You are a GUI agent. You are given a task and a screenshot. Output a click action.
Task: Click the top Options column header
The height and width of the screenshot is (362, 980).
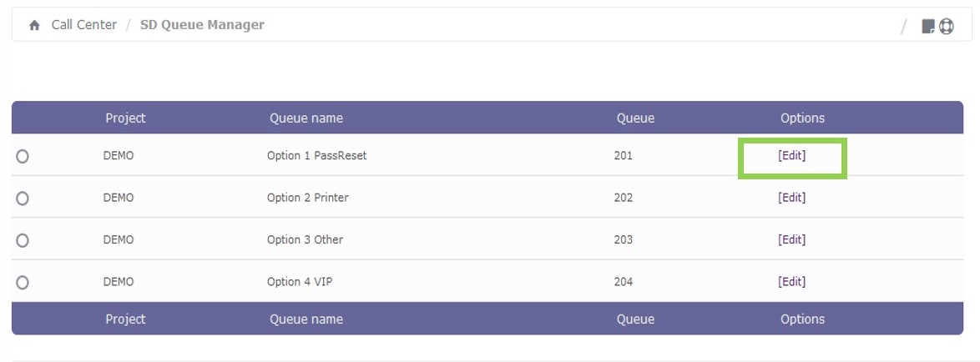click(x=802, y=118)
